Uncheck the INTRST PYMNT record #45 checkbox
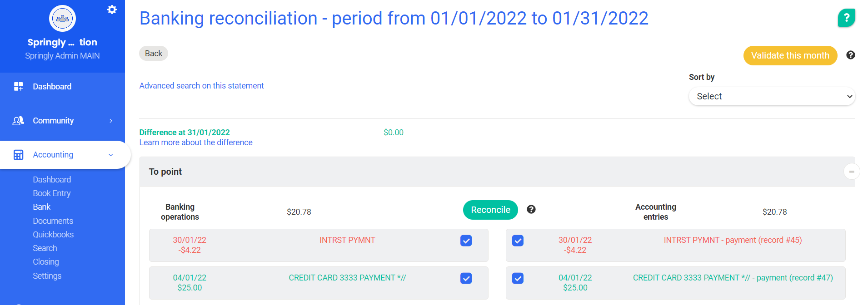 pyautogui.click(x=518, y=241)
